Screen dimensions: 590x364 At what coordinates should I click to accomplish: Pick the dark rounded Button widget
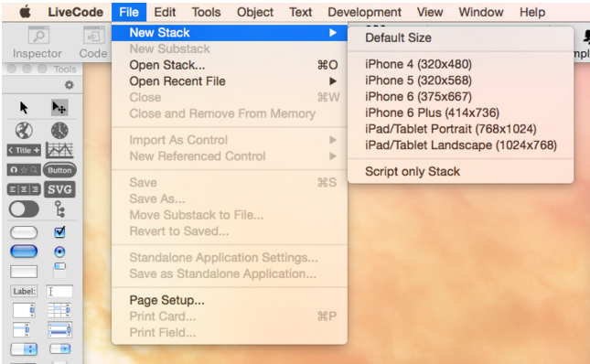(59, 170)
